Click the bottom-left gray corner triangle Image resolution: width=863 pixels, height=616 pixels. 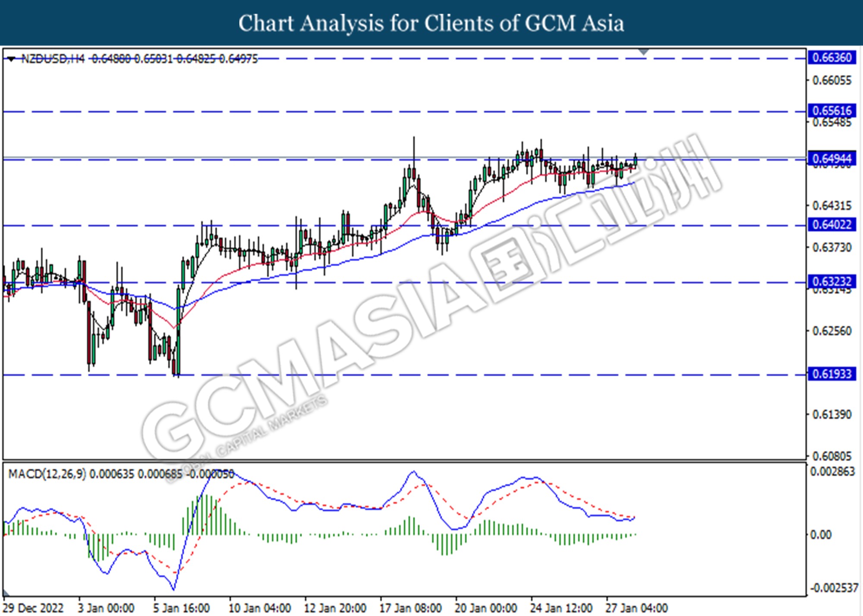[x=6, y=592]
